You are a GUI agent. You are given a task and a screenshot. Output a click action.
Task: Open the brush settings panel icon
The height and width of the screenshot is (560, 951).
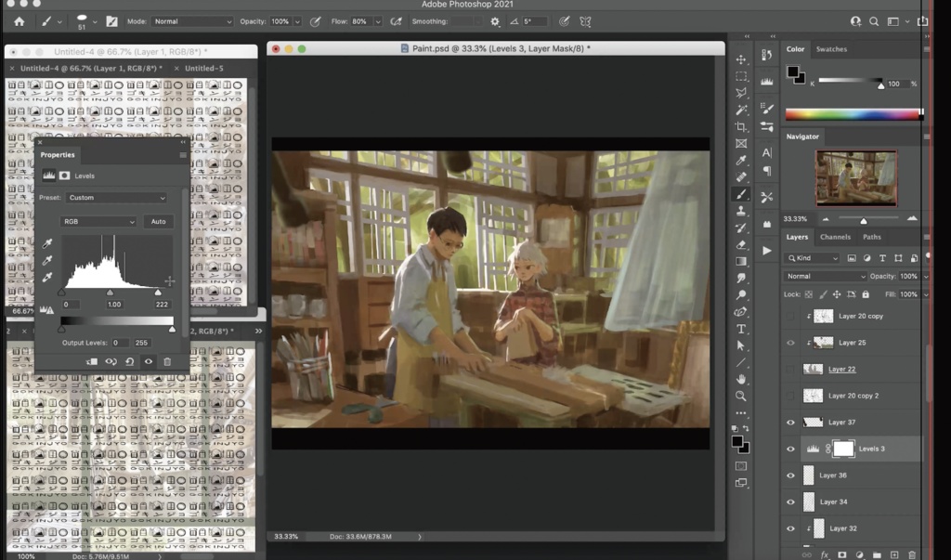pyautogui.click(x=112, y=21)
